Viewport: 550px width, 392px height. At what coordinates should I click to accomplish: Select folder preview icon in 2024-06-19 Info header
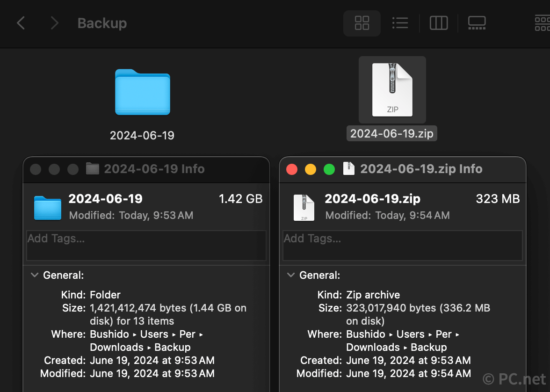[48, 208]
